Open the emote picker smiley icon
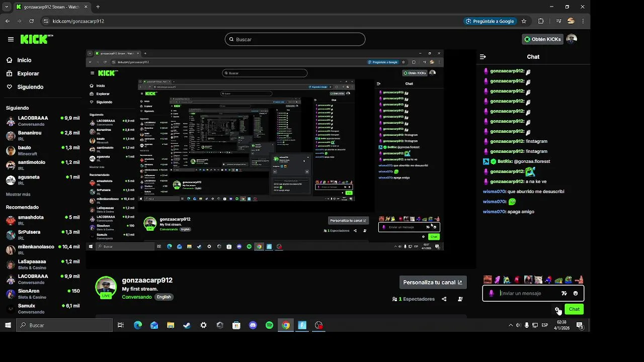 tap(576, 293)
